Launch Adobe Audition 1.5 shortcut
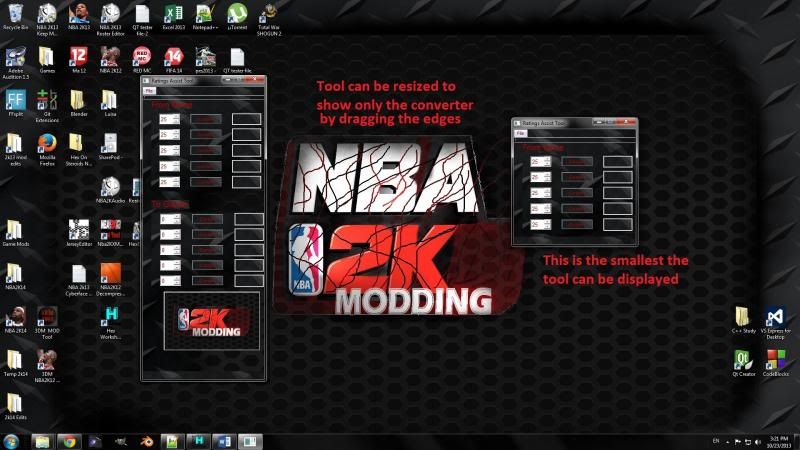 point(15,63)
